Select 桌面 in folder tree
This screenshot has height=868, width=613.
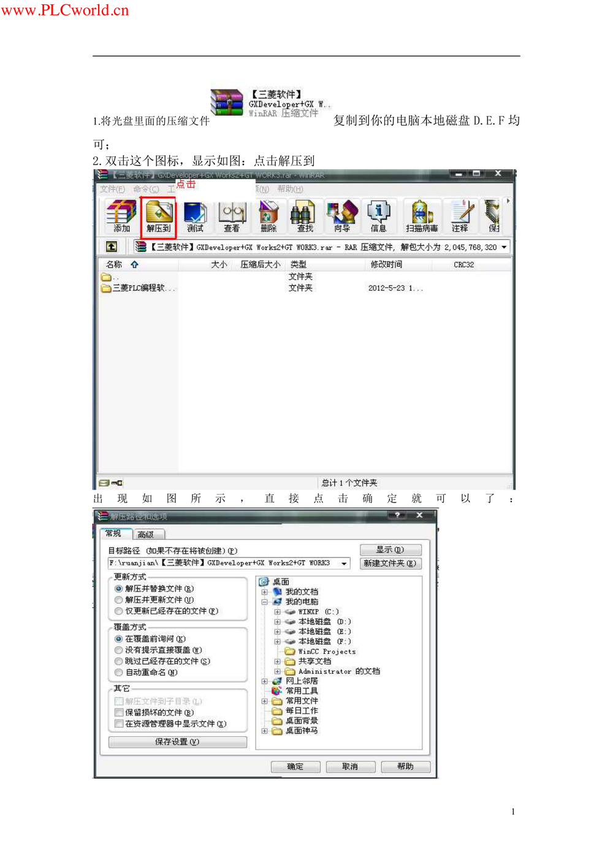pos(281,582)
